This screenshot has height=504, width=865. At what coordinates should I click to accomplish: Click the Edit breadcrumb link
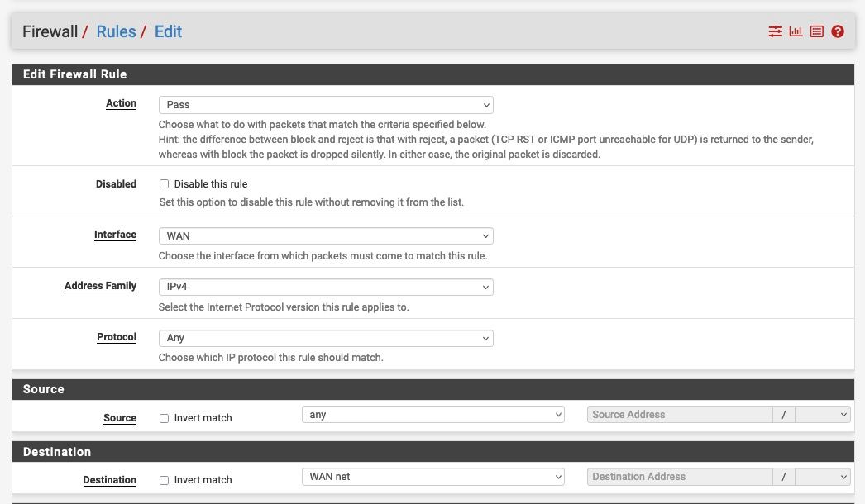pyautogui.click(x=168, y=31)
